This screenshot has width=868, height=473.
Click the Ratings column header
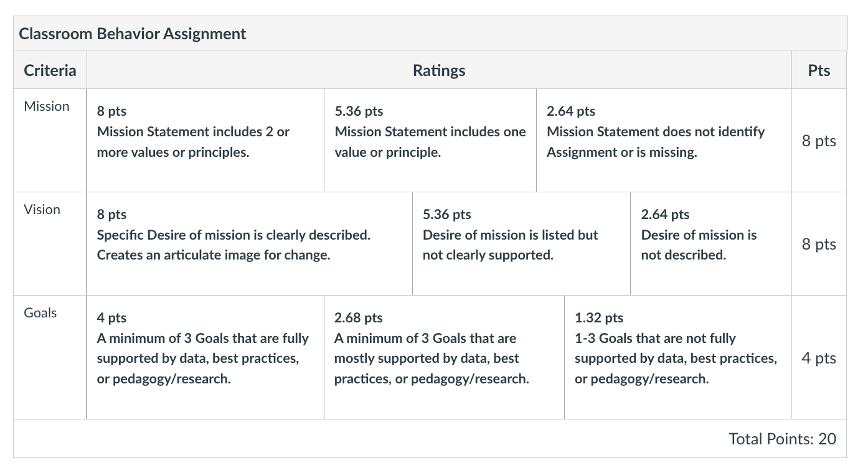click(439, 70)
